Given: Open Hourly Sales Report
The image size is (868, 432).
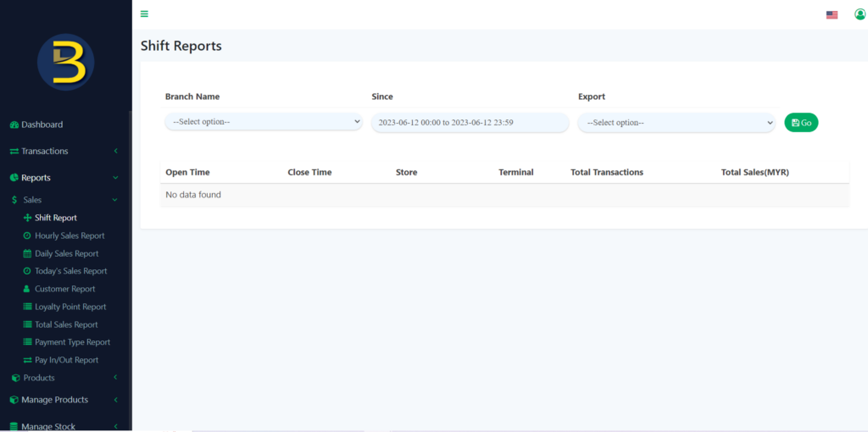Looking at the screenshot, I should [x=70, y=235].
